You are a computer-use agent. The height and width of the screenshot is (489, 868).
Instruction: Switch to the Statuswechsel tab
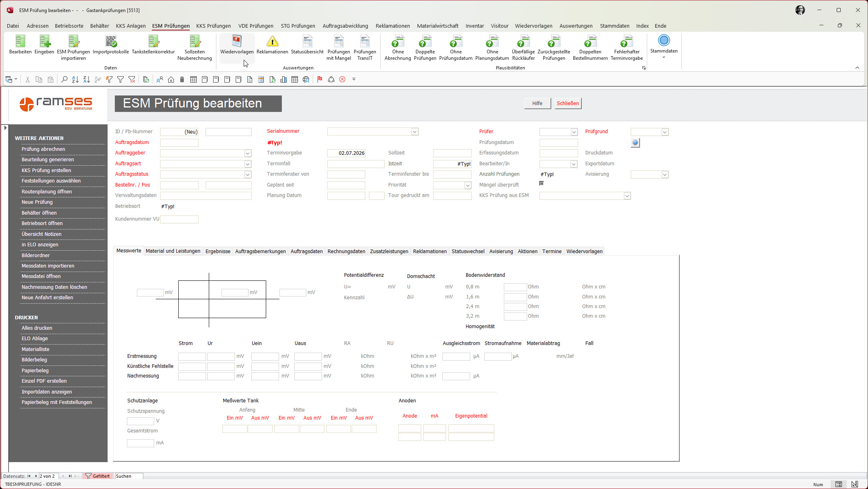[468, 252]
